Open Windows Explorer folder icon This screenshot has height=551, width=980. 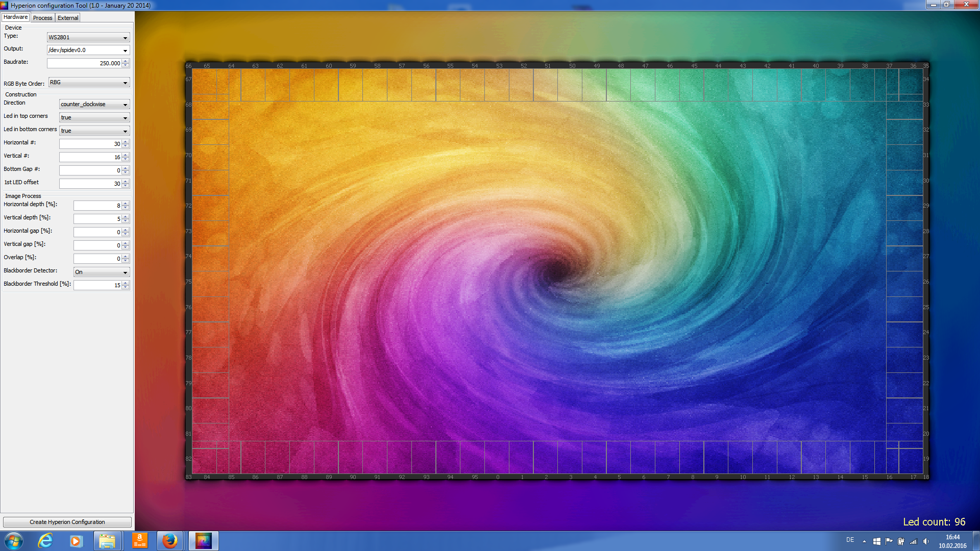tap(107, 541)
